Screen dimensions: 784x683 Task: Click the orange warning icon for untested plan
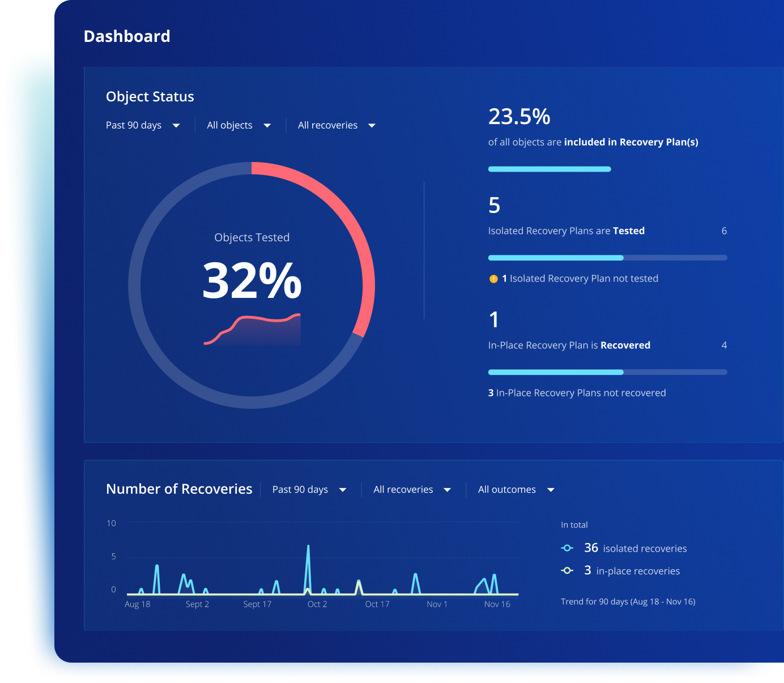coord(493,279)
